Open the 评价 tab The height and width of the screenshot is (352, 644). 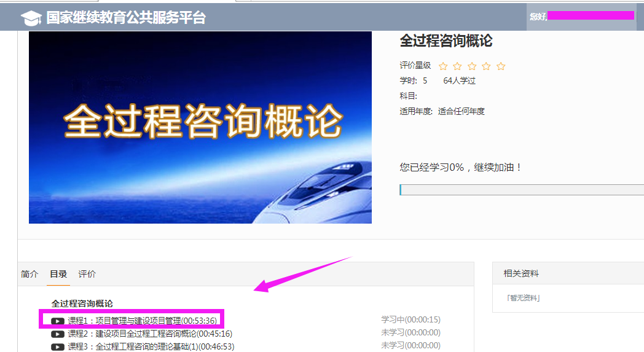click(87, 274)
